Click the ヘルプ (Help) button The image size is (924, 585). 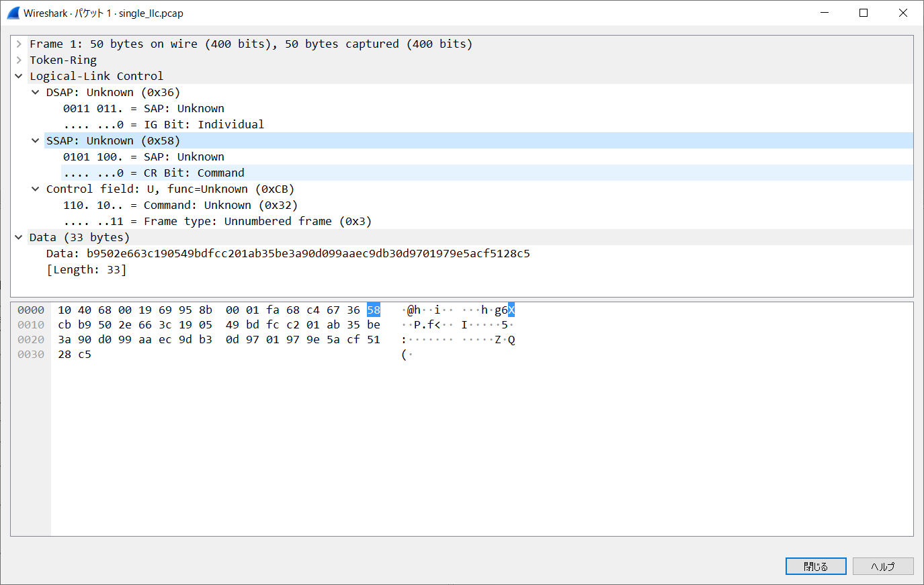[882, 566]
